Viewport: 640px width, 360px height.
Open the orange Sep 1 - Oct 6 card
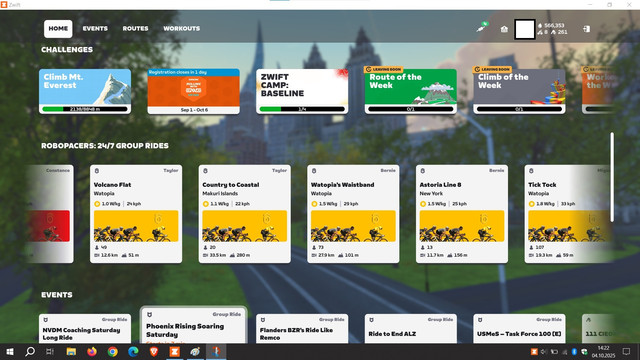click(x=193, y=91)
